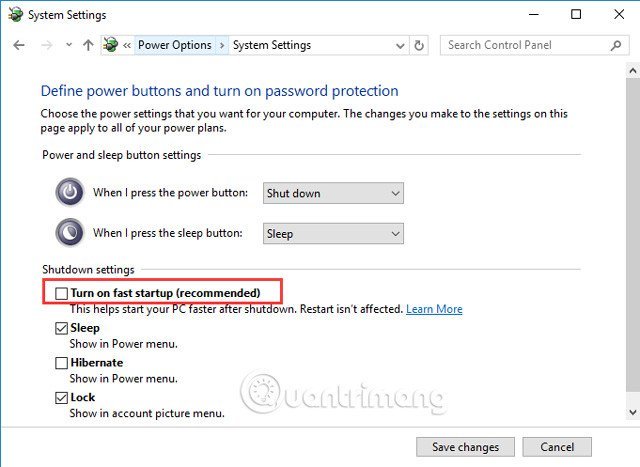
Task: Click the Search Control Panel field
Action: pyautogui.click(x=525, y=45)
